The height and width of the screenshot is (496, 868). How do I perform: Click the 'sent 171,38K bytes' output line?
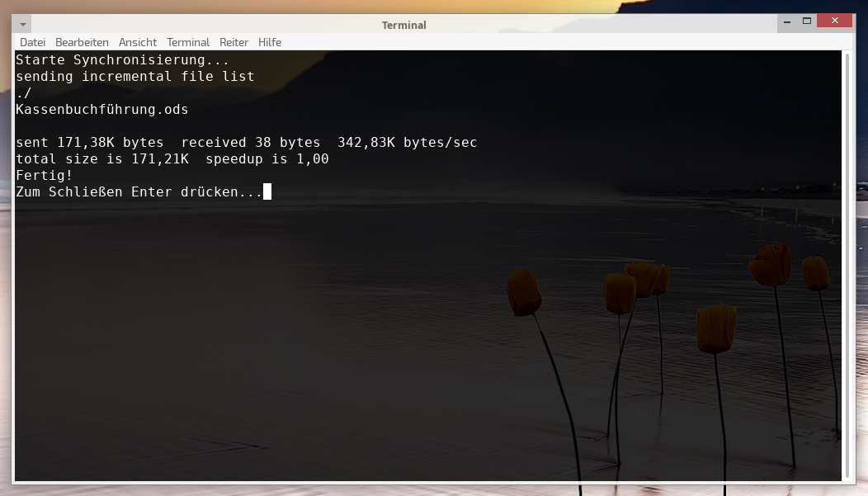coord(247,142)
